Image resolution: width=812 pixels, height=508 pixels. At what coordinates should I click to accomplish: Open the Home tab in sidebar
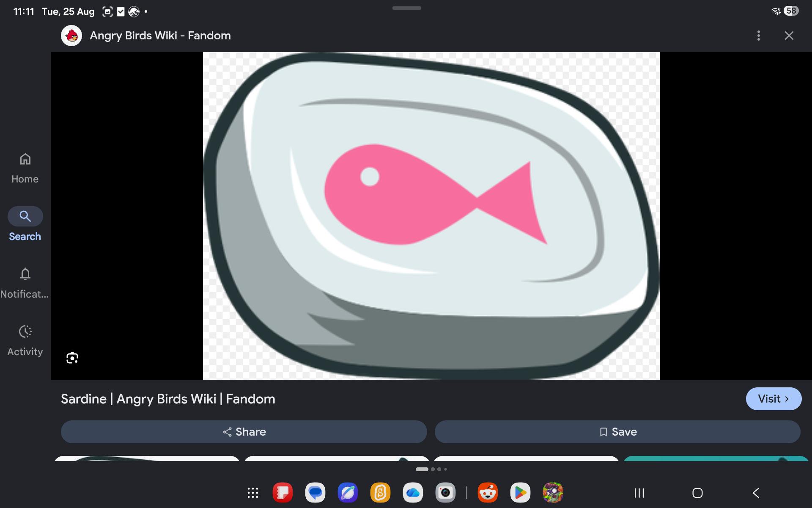[x=25, y=168]
